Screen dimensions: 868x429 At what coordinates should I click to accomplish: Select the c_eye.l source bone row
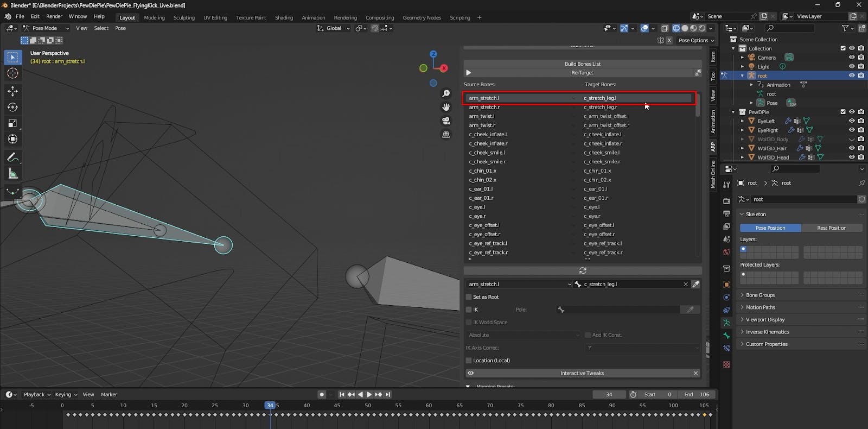[477, 207]
